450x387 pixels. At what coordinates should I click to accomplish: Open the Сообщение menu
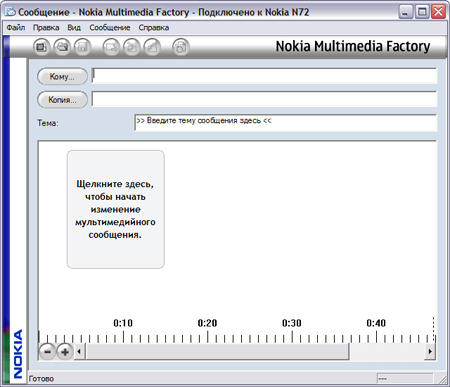110,28
